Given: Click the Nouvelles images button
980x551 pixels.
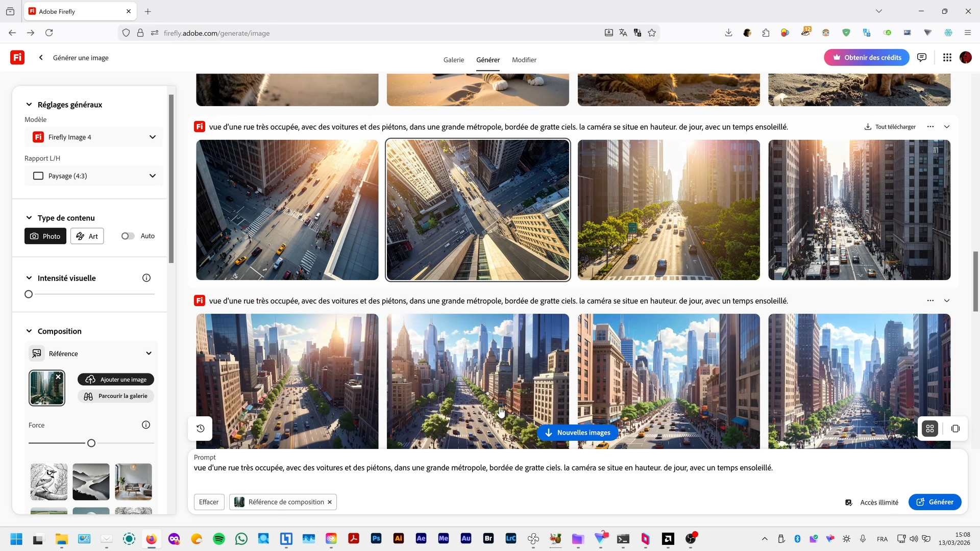Looking at the screenshot, I should pos(577,433).
